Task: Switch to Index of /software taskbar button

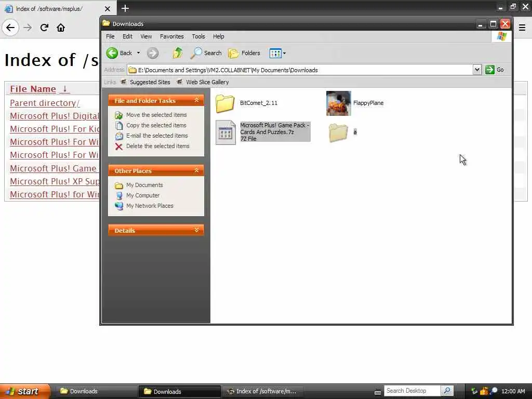Action: tap(263, 391)
